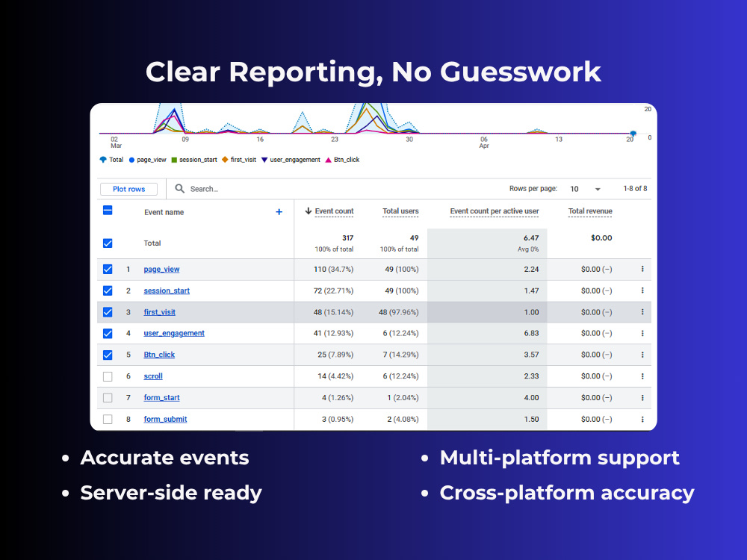The image size is (747, 560).
Task: Open the session_start event link
Action: (x=167, y=290)
